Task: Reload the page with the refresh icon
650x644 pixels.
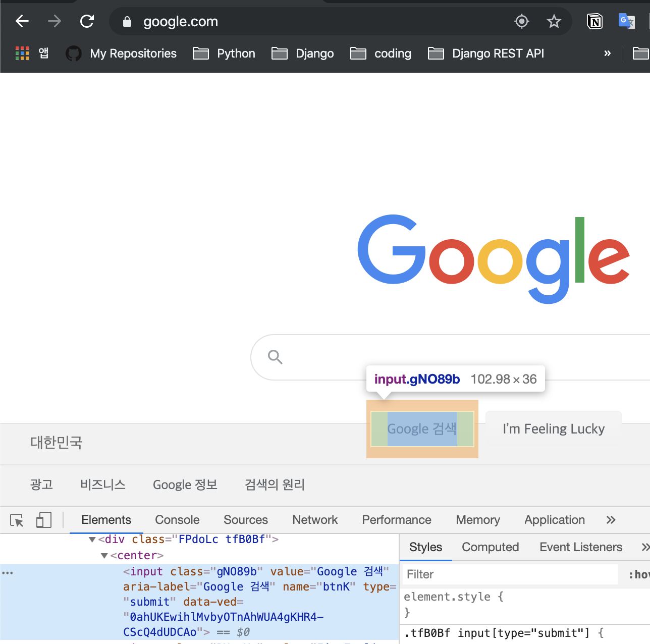Action: [87, 21]
